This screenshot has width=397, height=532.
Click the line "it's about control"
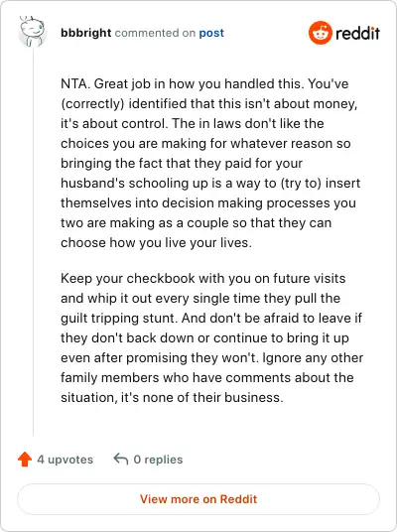pos(193,123)
